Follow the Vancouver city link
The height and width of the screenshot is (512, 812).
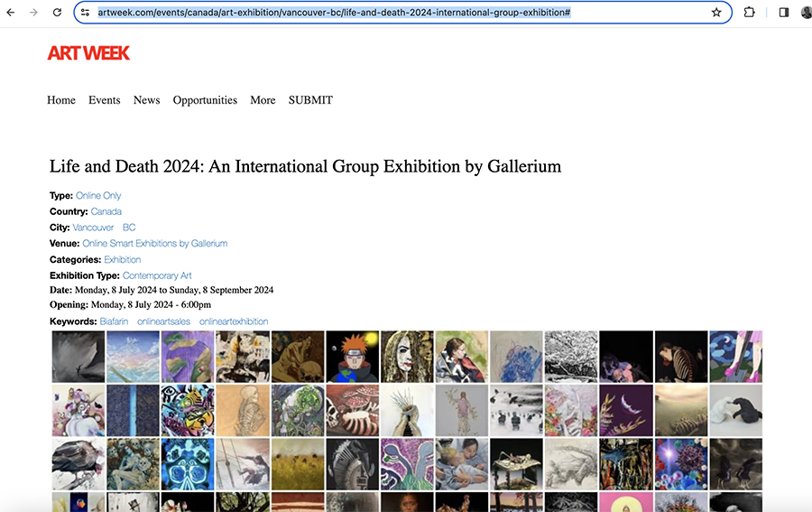tap(93, 228)
